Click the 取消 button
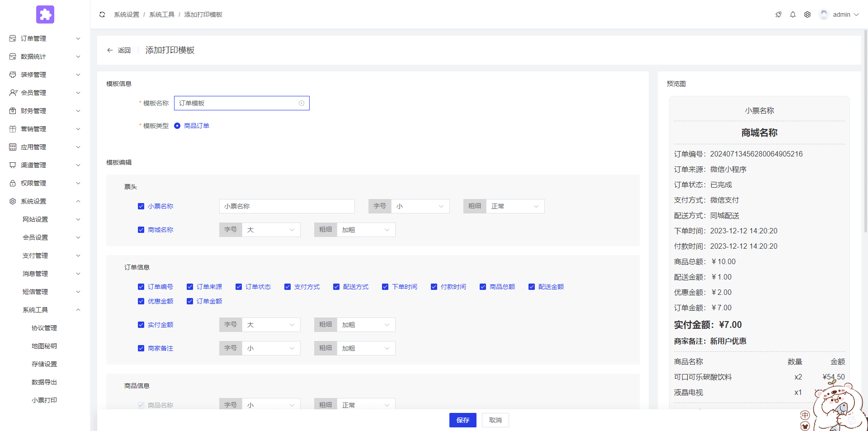 (495, 420)
